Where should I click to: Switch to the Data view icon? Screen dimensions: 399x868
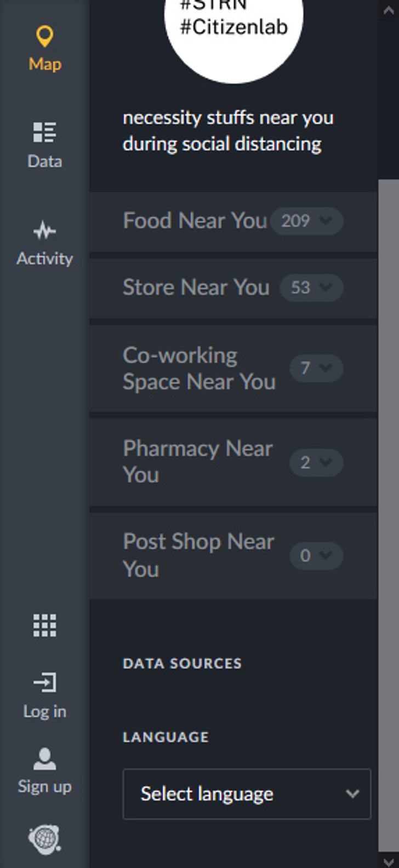(x=44, y=133)
